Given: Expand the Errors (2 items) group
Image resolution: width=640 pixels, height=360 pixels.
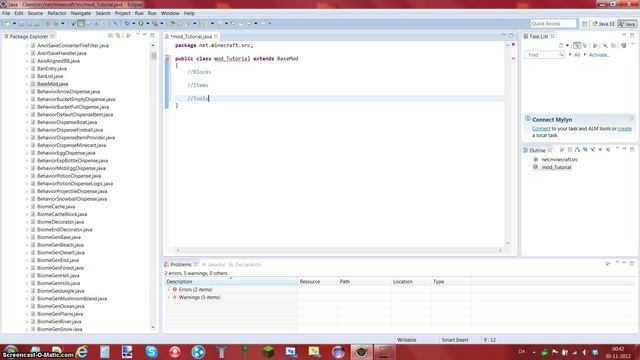Looking at the screenshot, I should (x=169, y=289).
